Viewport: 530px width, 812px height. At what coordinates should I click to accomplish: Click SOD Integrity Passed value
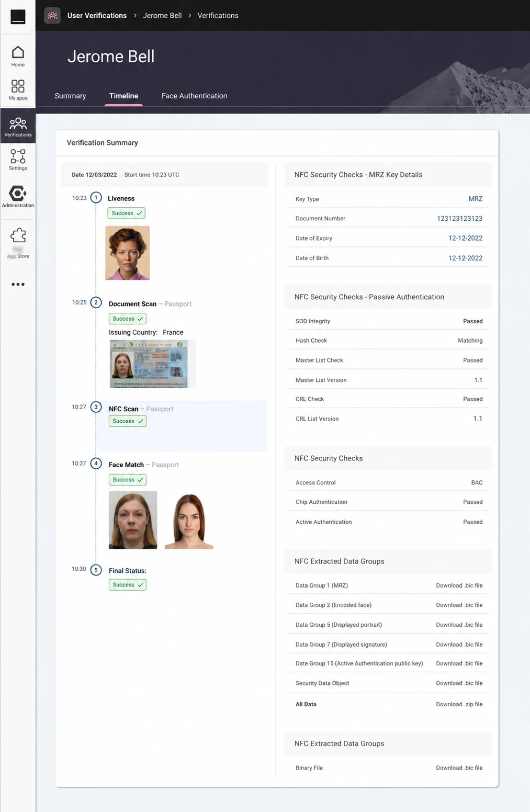pyautogui.click(x=473, y=321)
